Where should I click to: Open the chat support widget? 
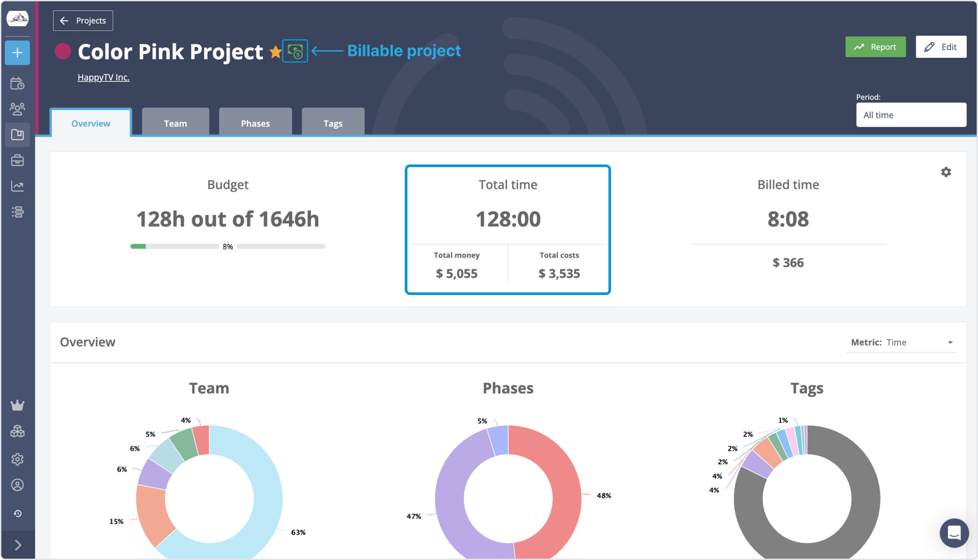tap(953, 533)
